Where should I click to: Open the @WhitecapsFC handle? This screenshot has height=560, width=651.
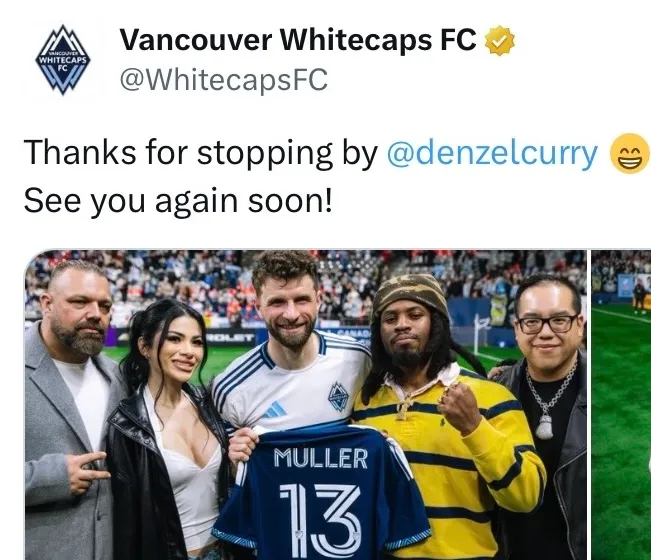pyautogui.click(x=224, y=79)
